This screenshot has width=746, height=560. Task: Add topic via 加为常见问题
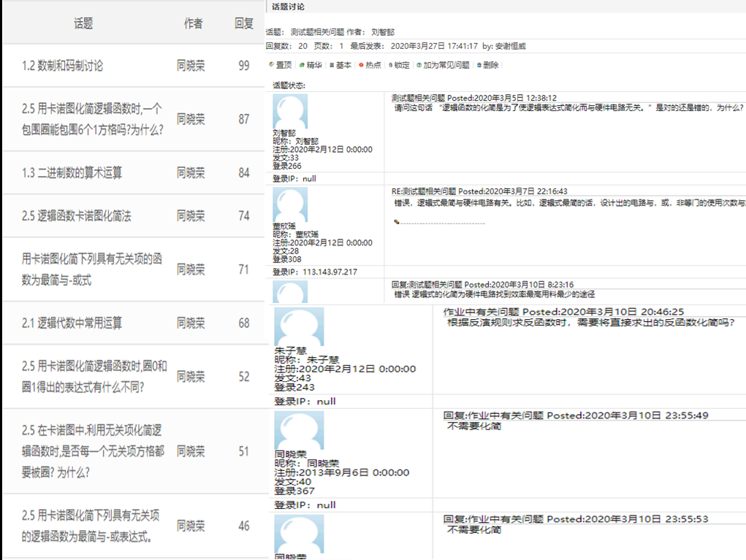click(443, 65)
